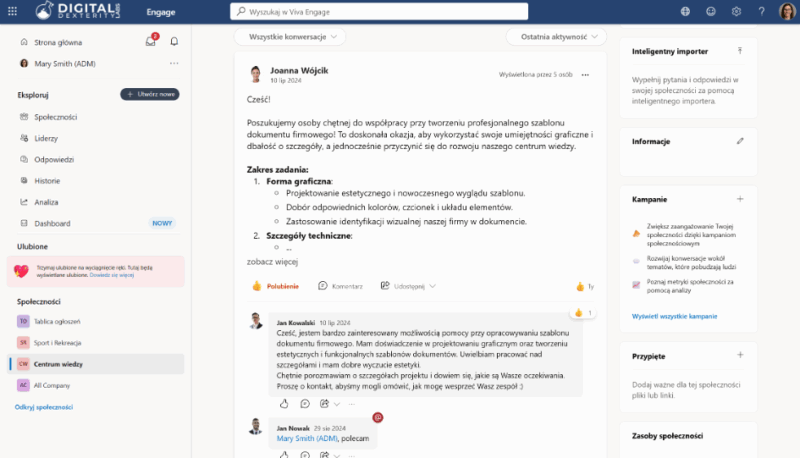Click the Udostępnij button on the post
800x458 pixels.
pos(403,286)
